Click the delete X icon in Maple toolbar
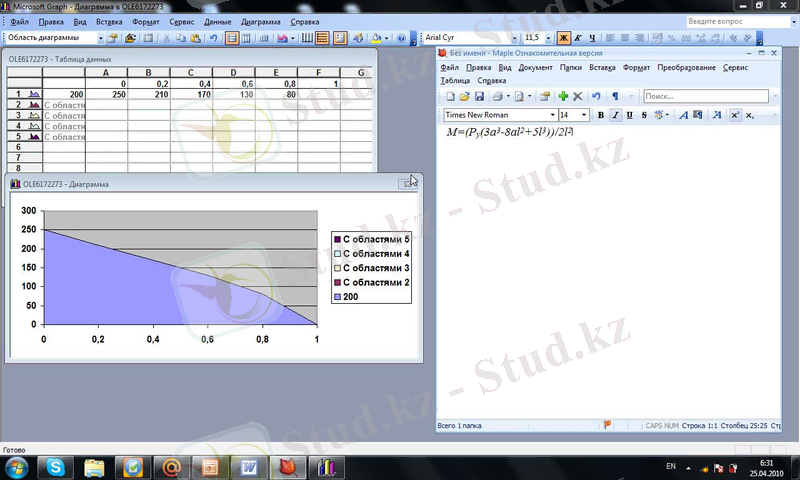This screenshot has width=800, height=480. pyautogui.click(x=578, y=97)
